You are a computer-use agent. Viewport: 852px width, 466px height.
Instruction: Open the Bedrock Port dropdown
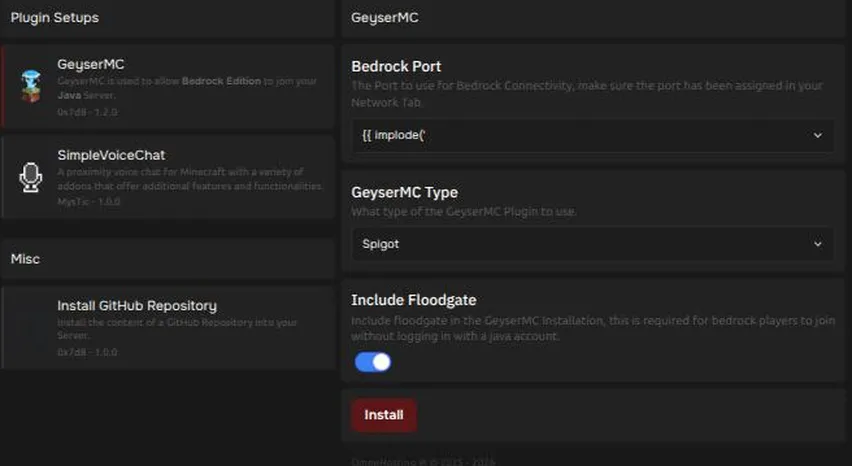click(592, 135)
